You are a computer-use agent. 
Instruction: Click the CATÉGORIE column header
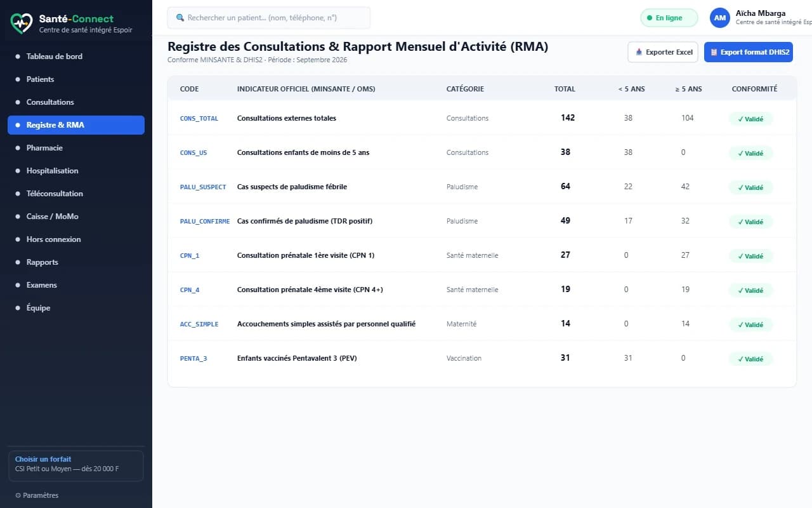[465, 89]
